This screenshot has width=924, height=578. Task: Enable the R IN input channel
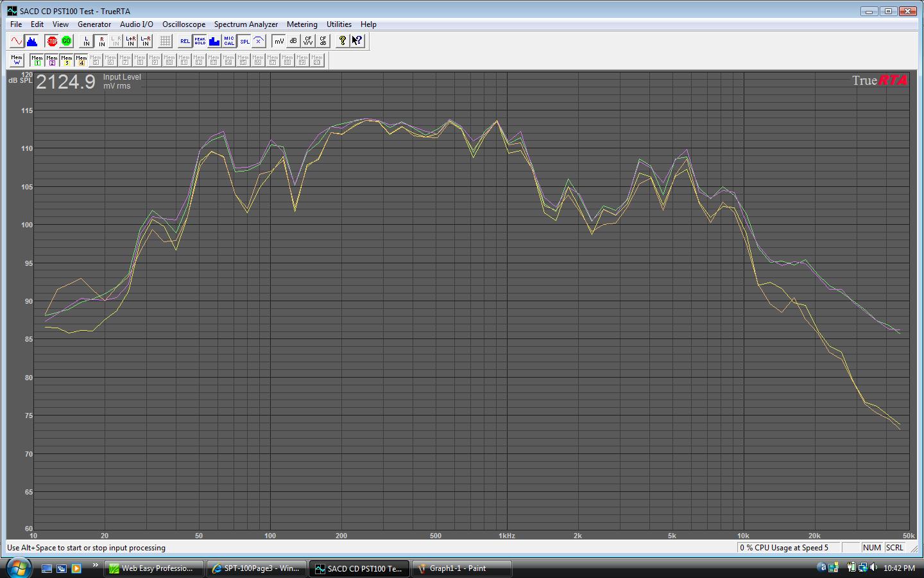pyautogui.click(x=101, y=41)
